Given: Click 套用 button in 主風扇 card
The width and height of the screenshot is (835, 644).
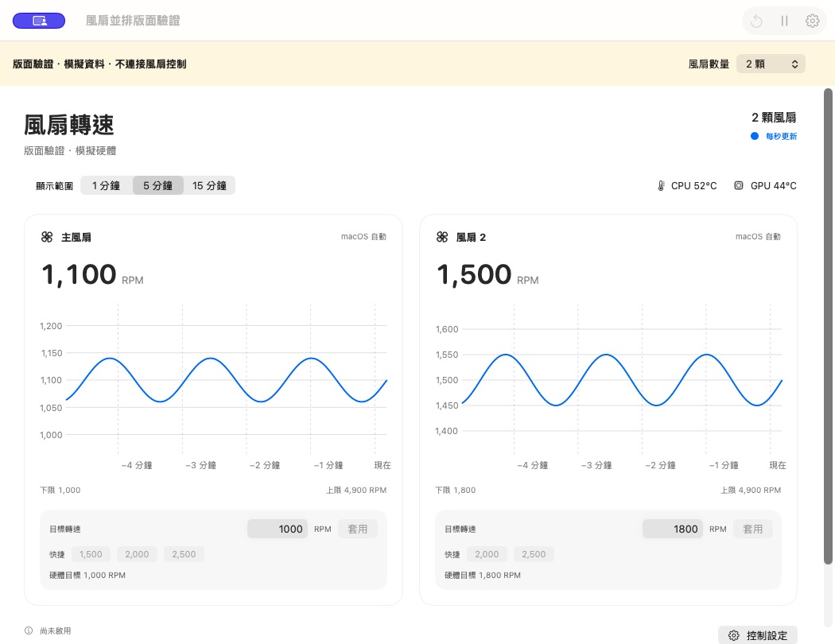Looking at the screenshot, I should pos(358,529).
